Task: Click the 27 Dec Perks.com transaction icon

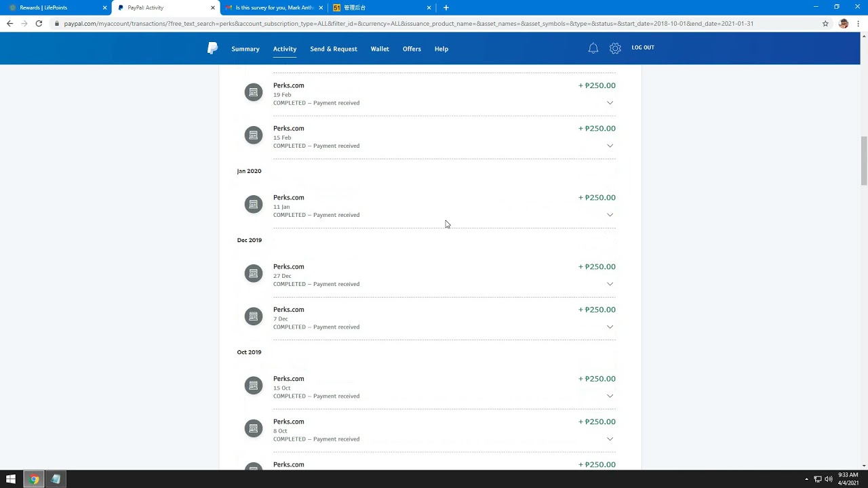Action: tap(254, 273)
